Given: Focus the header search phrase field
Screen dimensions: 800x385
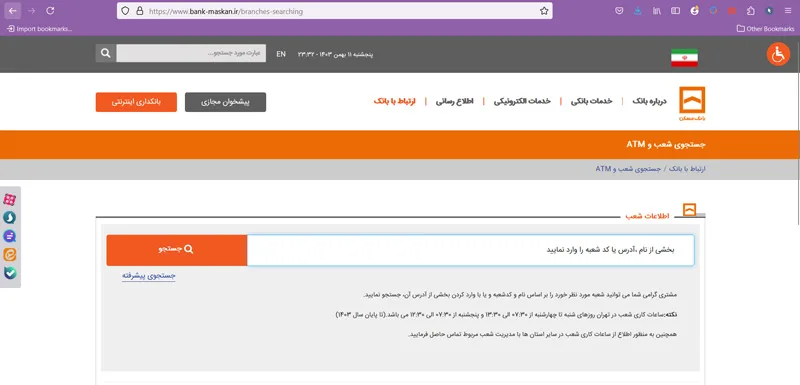Looking at the screenshot, I should [191, 53].
